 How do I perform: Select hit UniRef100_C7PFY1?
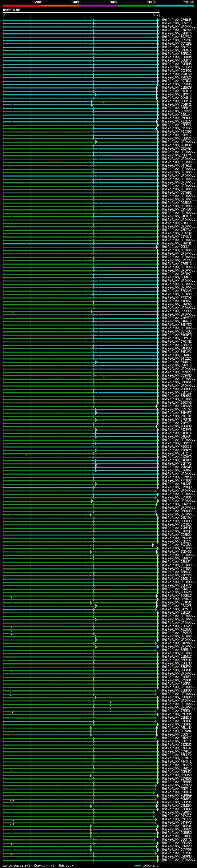coord(177,125)
